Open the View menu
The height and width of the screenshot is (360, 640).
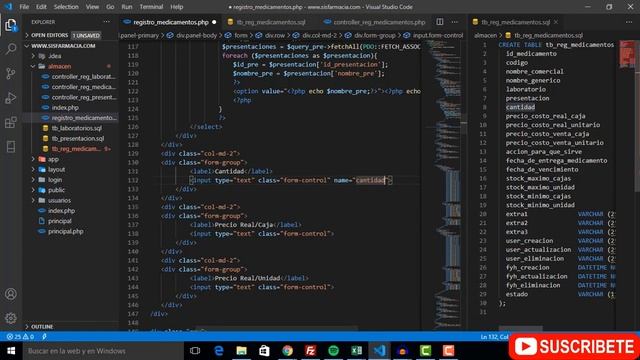pos(92,7)
